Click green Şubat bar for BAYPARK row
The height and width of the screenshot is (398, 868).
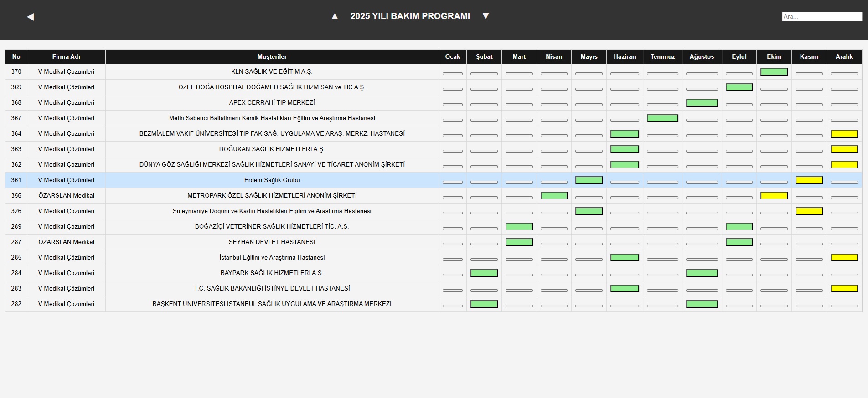pyautogui.click(x=484, y=273)
